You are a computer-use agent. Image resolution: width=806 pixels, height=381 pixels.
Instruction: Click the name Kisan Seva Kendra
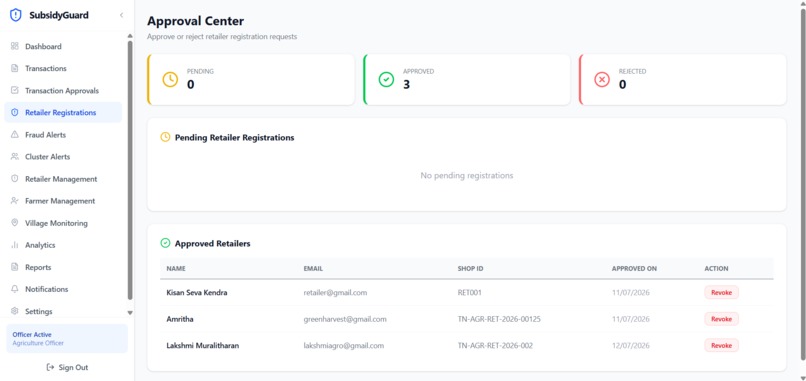pyautogui.click(x=197, y=293)
